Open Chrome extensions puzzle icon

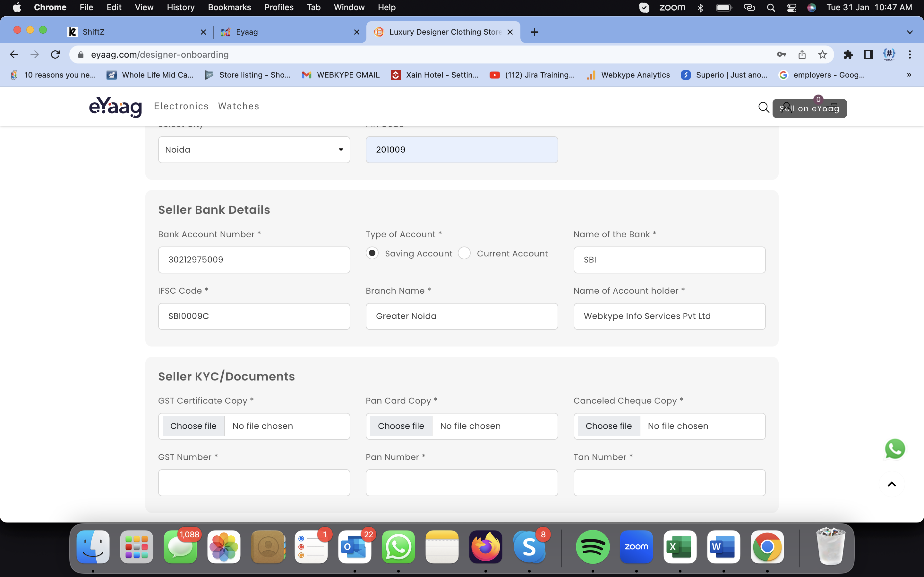point(848,54)
